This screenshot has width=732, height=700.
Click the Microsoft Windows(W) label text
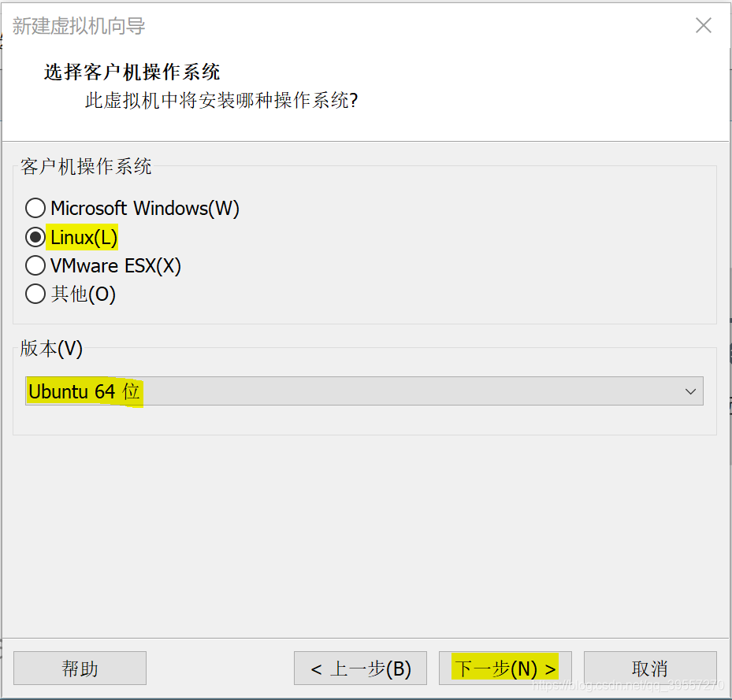point(146,208)
